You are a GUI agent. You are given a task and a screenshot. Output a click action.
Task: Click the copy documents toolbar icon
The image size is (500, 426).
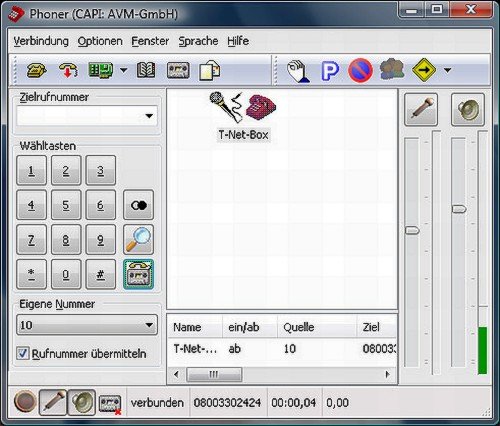click(209, 70)
